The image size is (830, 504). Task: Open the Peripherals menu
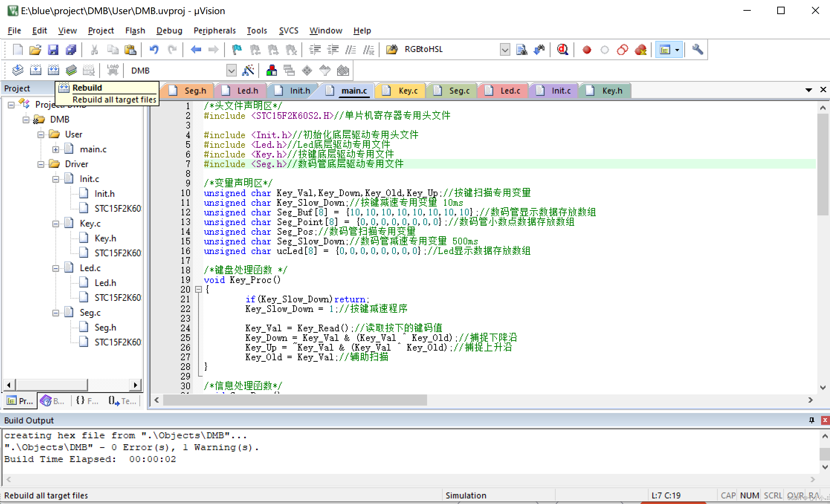214,30
